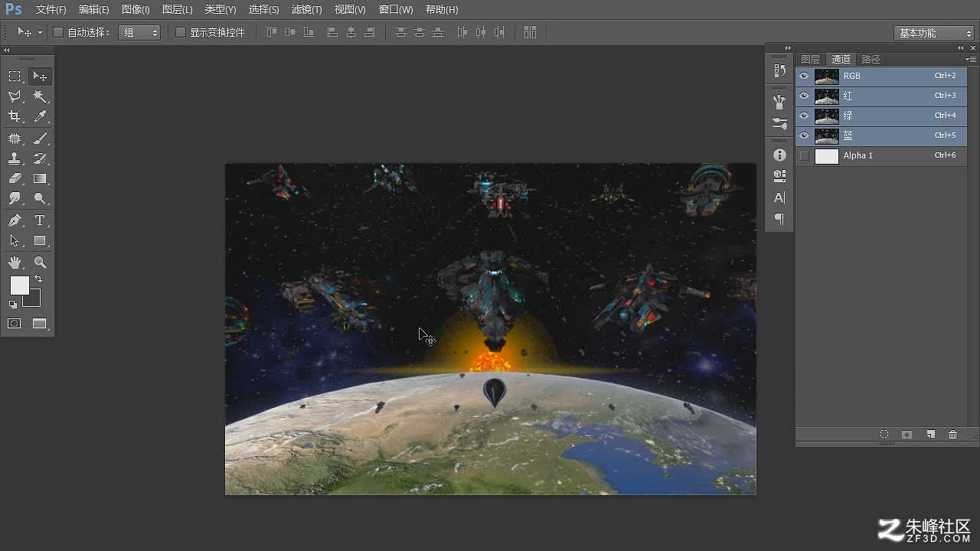This screenshot has height=551, width=980.
Task: Open the 滤镜(T) menu
Action: [x=306, y=9]
